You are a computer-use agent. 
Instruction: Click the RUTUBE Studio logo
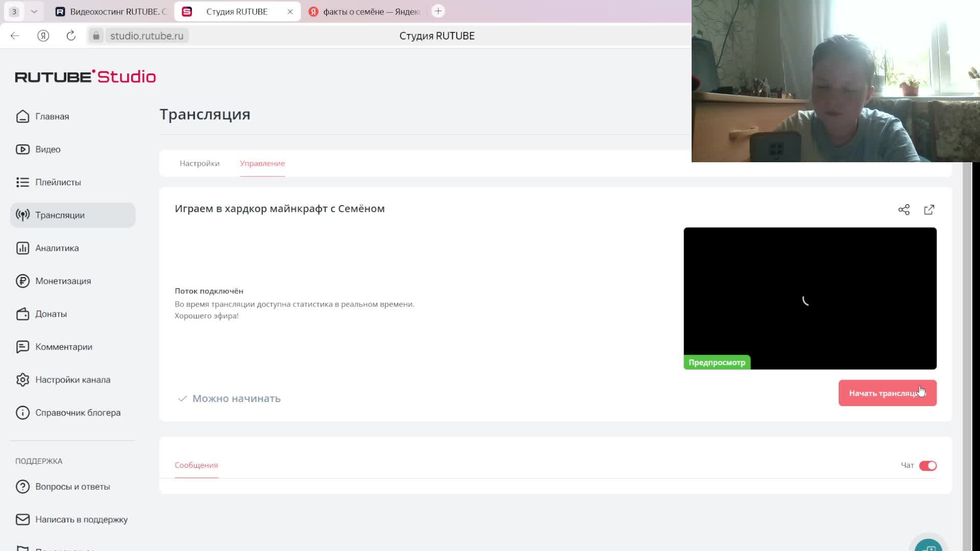point(85,77)
